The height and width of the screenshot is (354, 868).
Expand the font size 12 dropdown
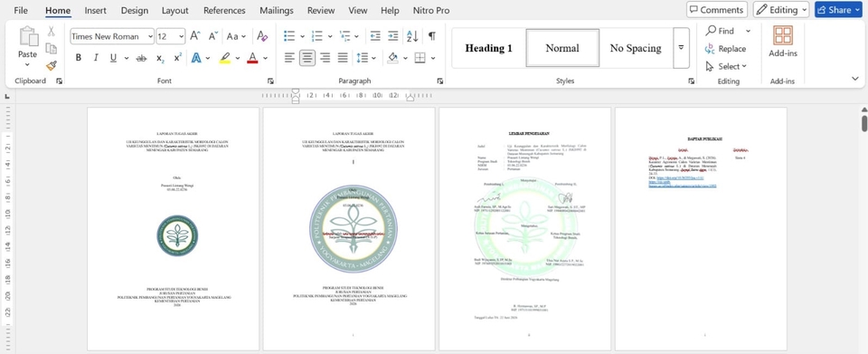pyautogui.click(x=171, y=36)
